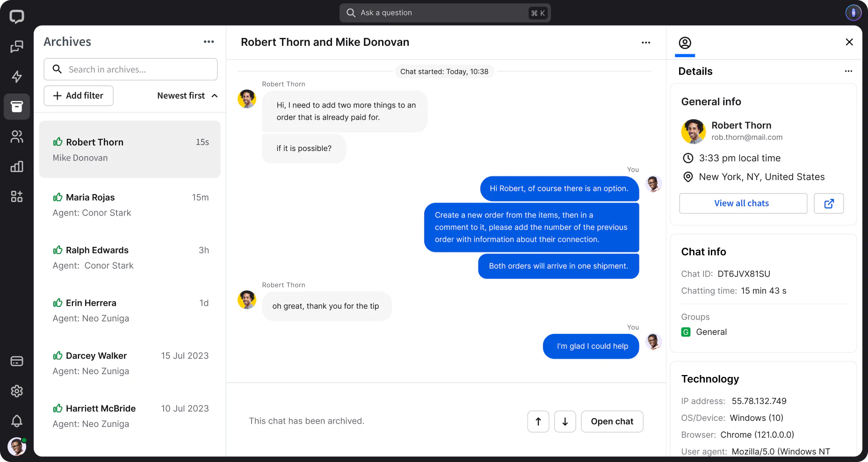The image size is (868, 462).
Task: Browse the Apps marketplace
Action: pos(17,196)
